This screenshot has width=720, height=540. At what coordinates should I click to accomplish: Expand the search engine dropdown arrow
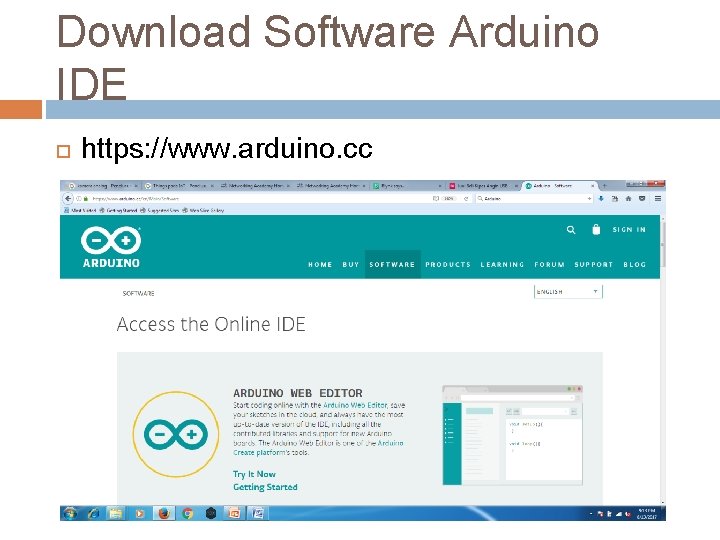pos(589,199)
